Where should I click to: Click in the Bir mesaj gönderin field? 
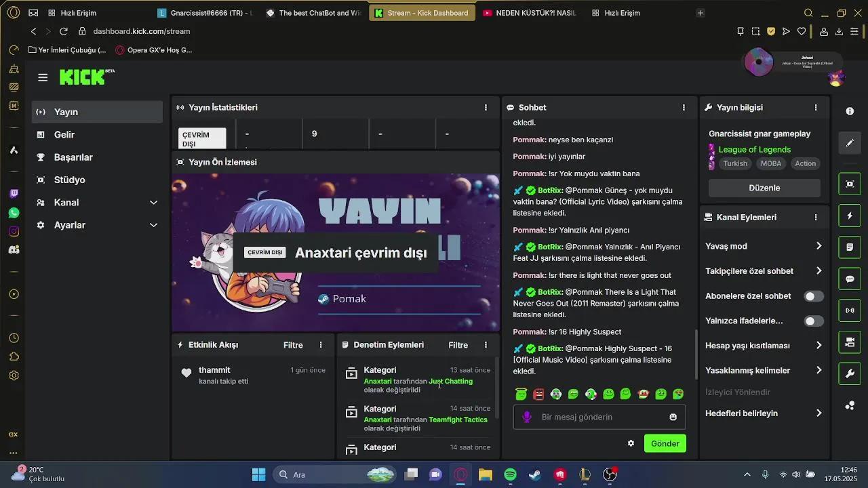pyautogui.click(x=599, y=417)
